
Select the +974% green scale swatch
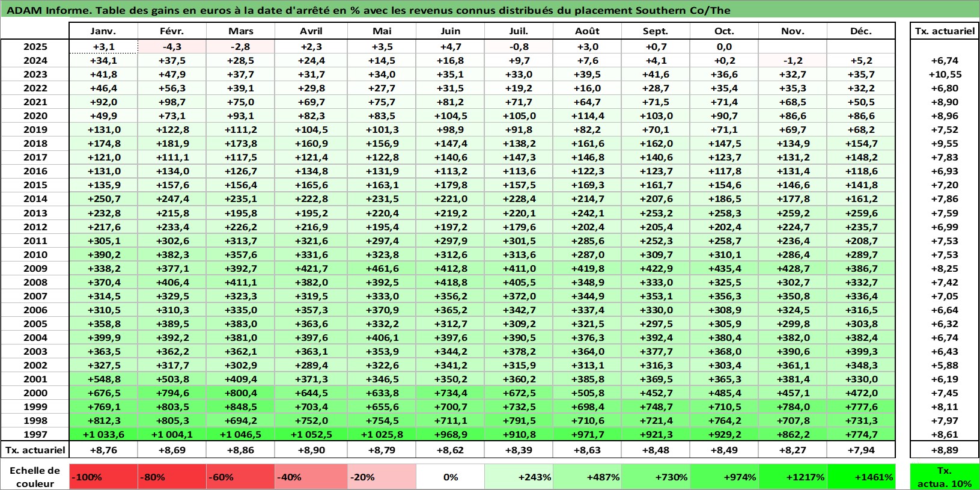[x=724, y=477]
